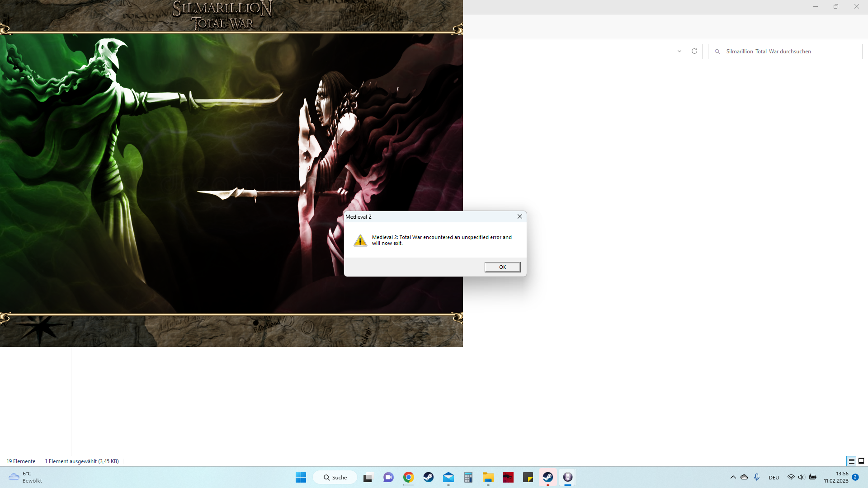Open the first Steam icon in taskbar
Screen dimensions: 868x488
click(428, 477)
